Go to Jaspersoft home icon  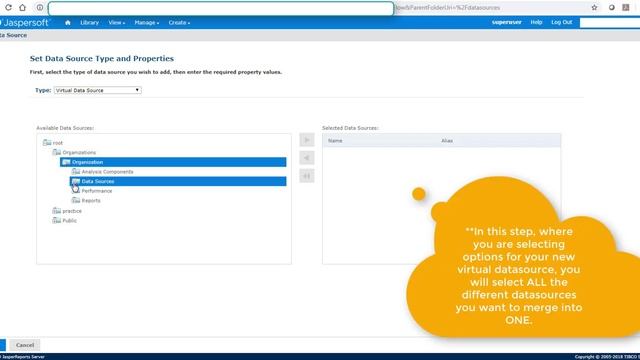point(68,22)
